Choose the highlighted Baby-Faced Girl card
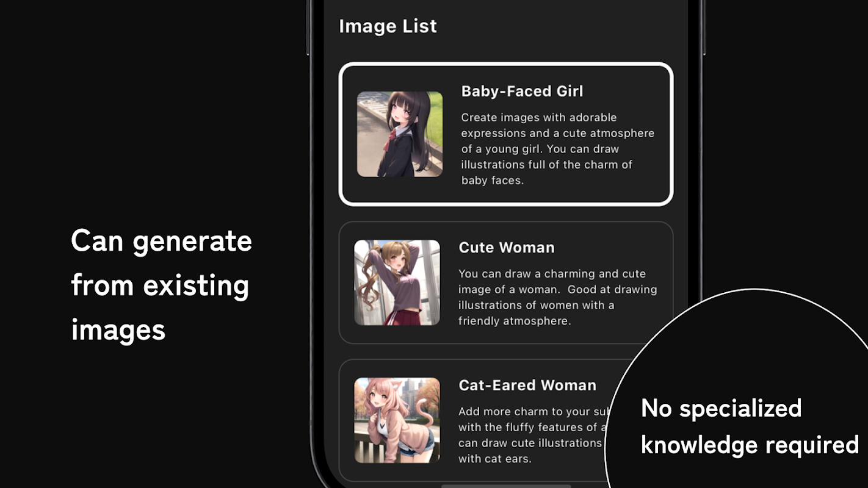 506,134
